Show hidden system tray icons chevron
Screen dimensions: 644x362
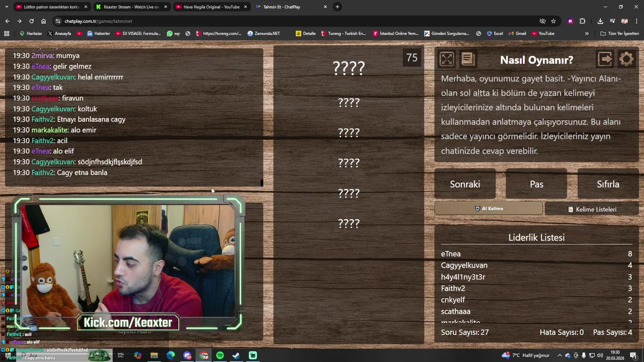[559, 355]
